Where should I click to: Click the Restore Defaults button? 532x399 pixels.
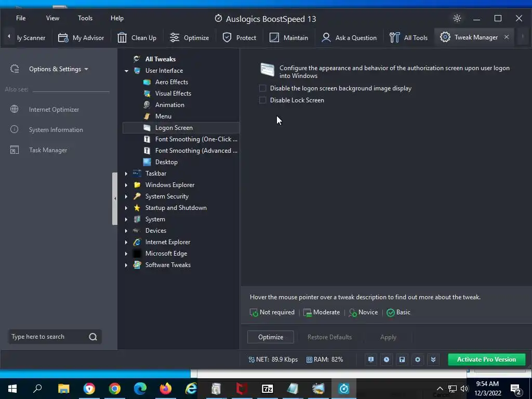click(x=329, y=337)
